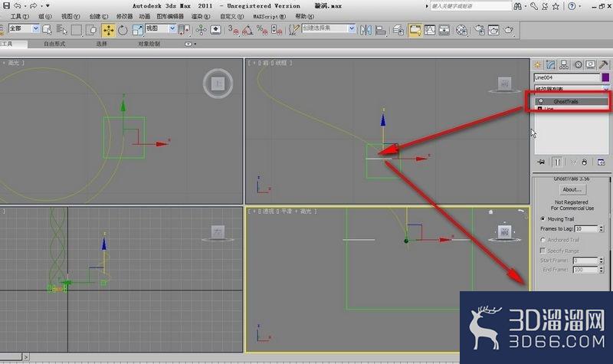613x364 pixels.
Task: Click the object color swatch next to Line004
Action: pyautogui.click(x=605, y=77)
